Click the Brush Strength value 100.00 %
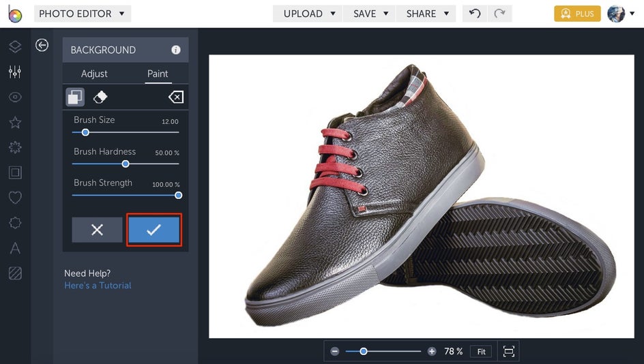644x364 pixels. point(166,184)
